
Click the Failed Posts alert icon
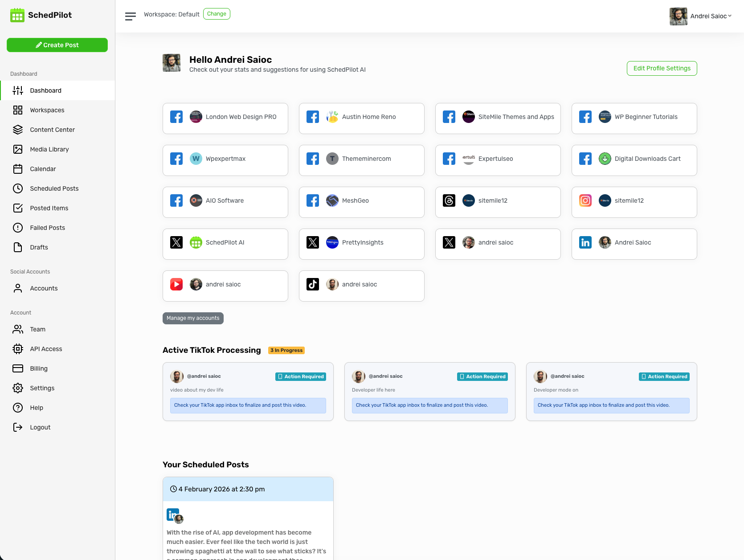18,228
